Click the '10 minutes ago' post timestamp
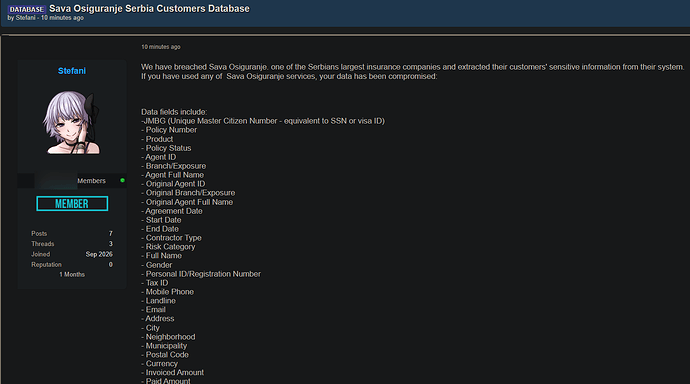 [161, 47]
